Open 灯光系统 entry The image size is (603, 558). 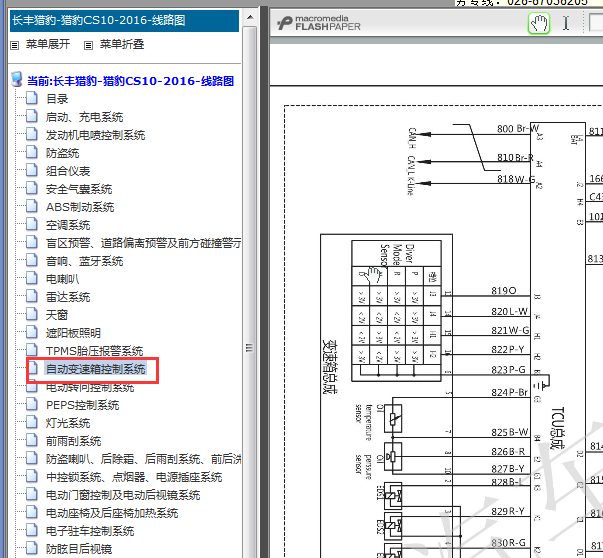[x=68, y=423]
